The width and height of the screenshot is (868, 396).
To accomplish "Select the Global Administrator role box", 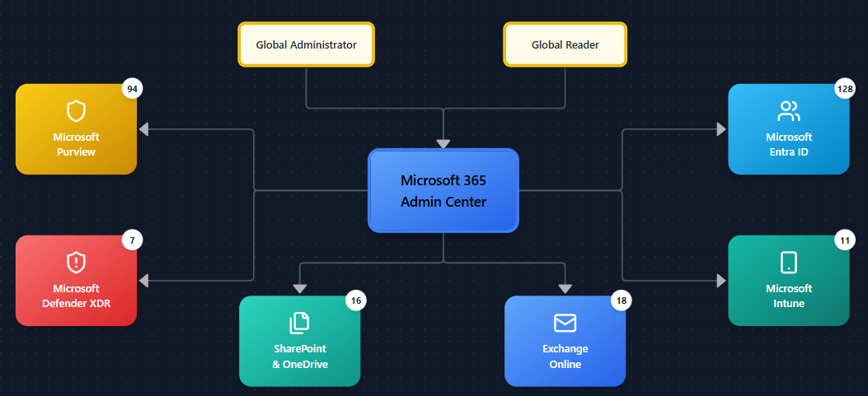I will click(x=306, y=44).
